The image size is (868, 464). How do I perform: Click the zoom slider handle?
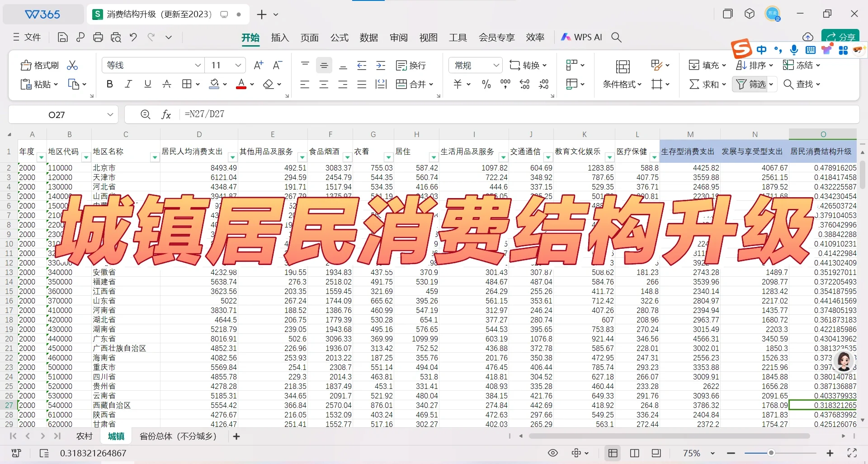[771, 453]
